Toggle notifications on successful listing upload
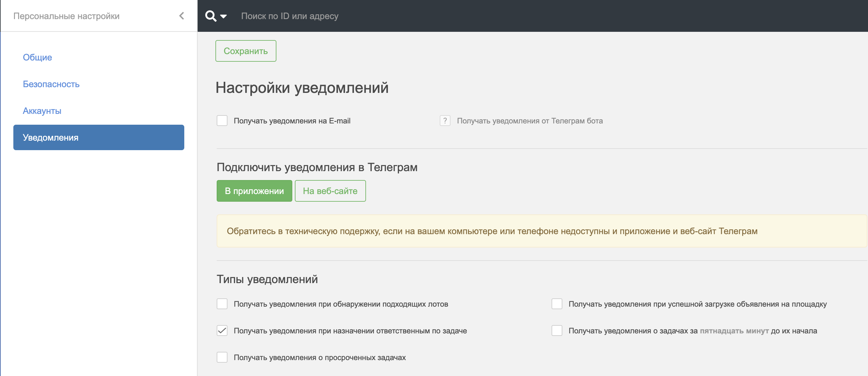Viewport: 868px width, 376px height. [x=557, y=304]
